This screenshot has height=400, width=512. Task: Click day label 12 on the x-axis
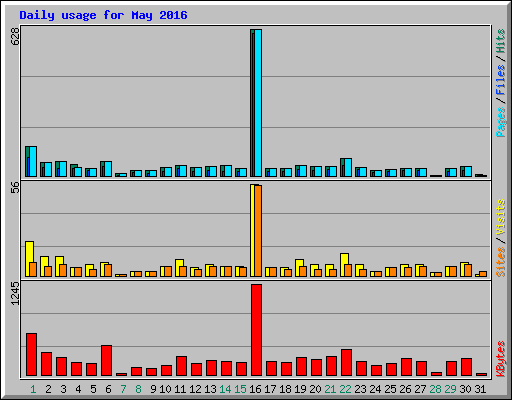pyautogui.click(x=195, y=389)
